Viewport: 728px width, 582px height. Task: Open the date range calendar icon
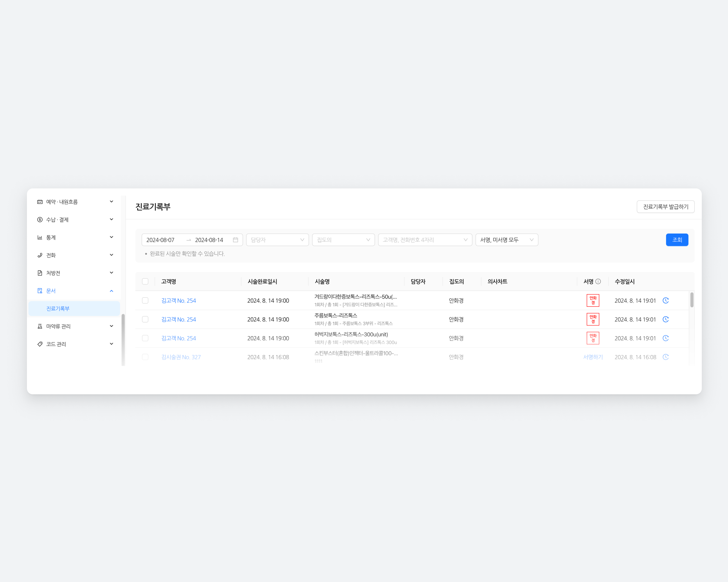(x=235, y=240)
